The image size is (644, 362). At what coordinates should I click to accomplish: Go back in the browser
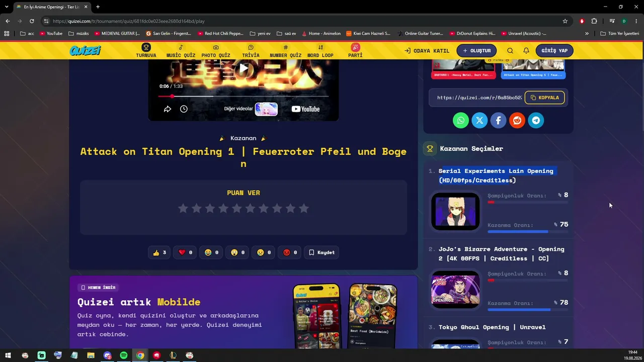click(x=8, y=21)
